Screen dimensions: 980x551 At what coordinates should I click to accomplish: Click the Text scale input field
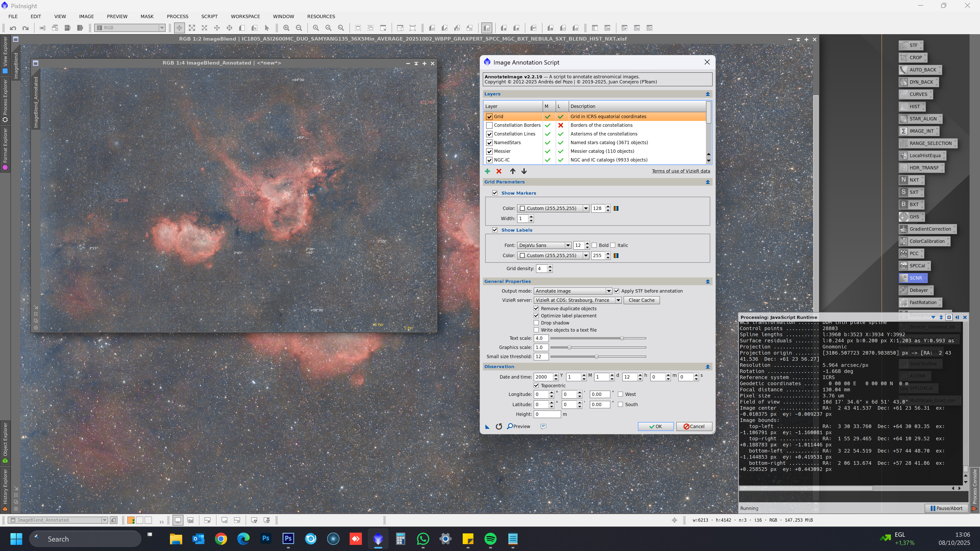(541, 338)
